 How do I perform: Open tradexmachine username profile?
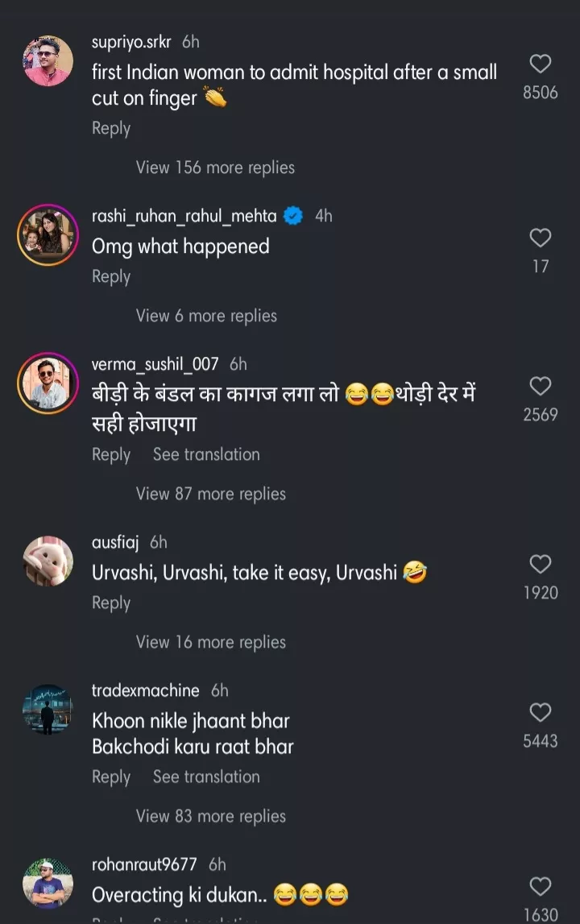146,690
